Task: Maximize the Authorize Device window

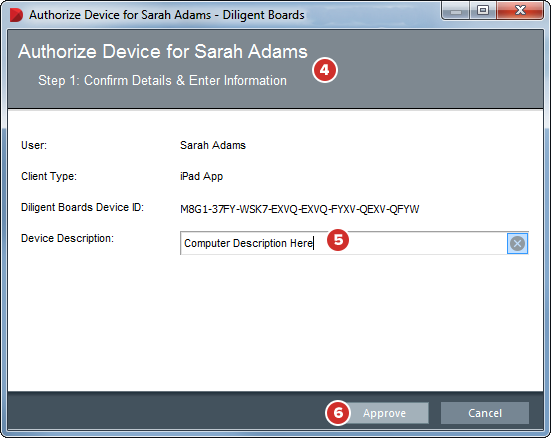Action: tap(483, 11)
